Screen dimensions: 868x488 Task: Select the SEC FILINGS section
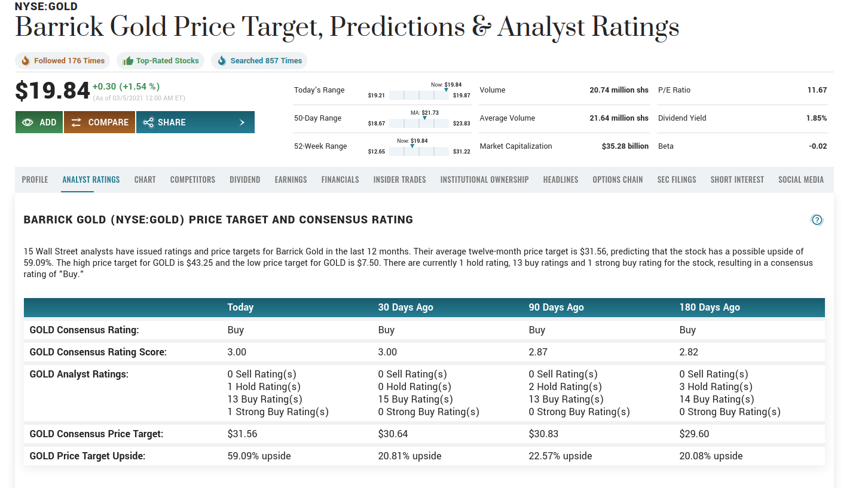(676, 179)
